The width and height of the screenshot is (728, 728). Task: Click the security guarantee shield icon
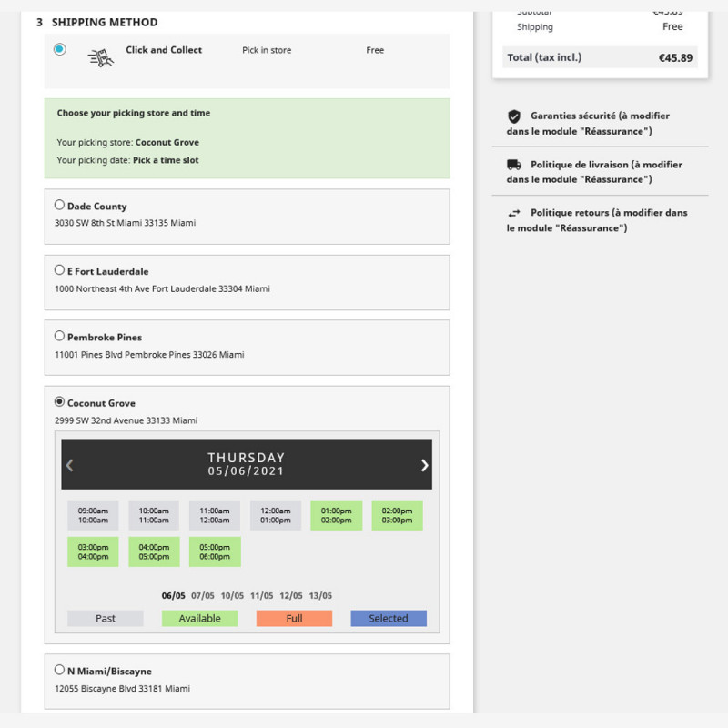point(514,116)
